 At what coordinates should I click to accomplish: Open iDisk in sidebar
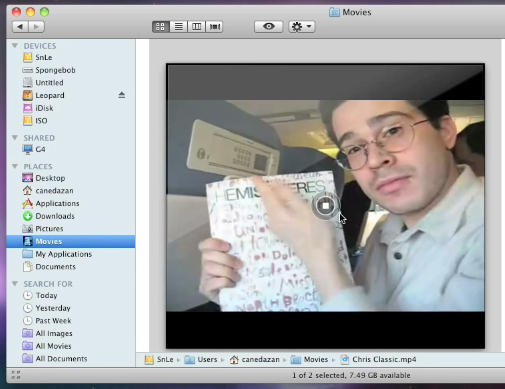(x=71, y=108)
